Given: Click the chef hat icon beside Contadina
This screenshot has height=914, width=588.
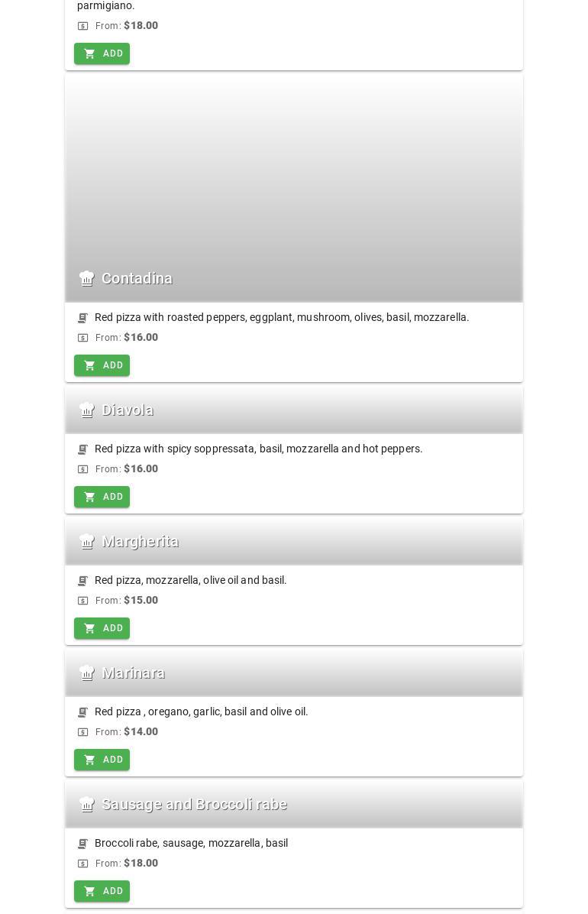Looking at the screenshot, I should tap(87, 278).
